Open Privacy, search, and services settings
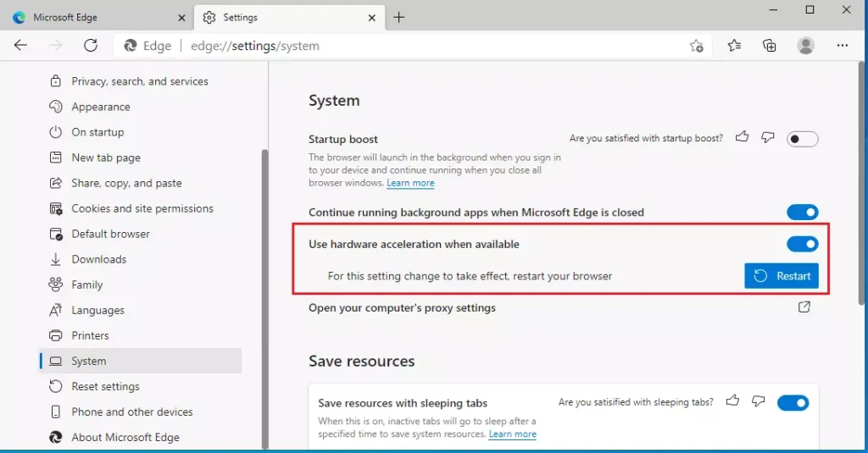The width and height of the screenshot is (868, 453). tap(140, 81)
